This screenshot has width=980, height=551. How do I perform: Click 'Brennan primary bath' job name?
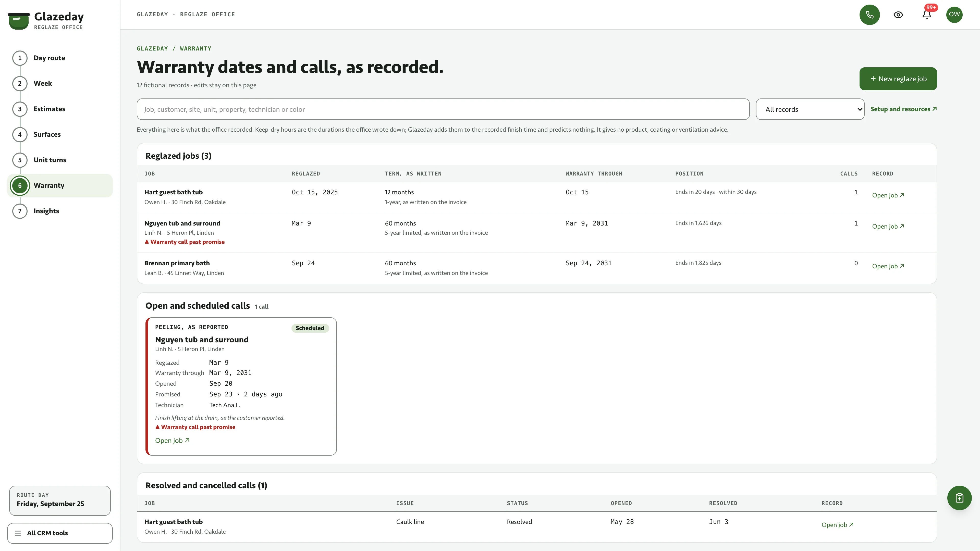[x=177, y=263]
